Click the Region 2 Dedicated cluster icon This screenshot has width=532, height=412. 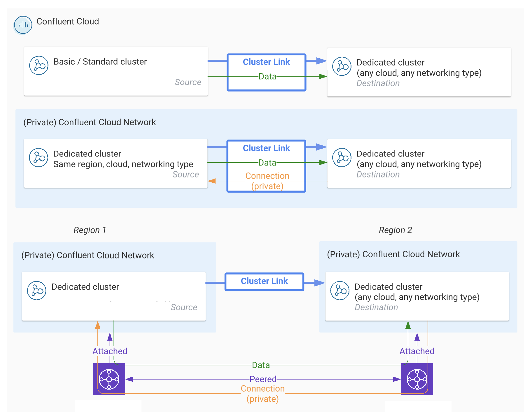tap(339, 290)
